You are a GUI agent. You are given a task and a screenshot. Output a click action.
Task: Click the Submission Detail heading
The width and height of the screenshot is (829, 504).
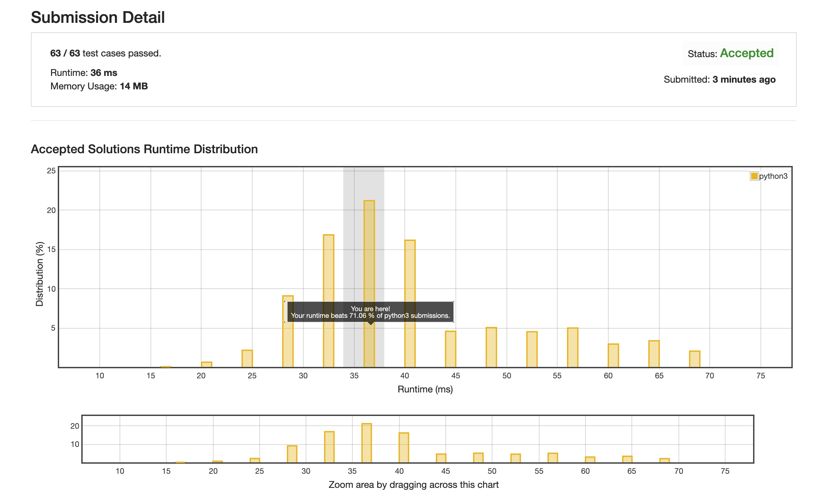pos(98,17)
